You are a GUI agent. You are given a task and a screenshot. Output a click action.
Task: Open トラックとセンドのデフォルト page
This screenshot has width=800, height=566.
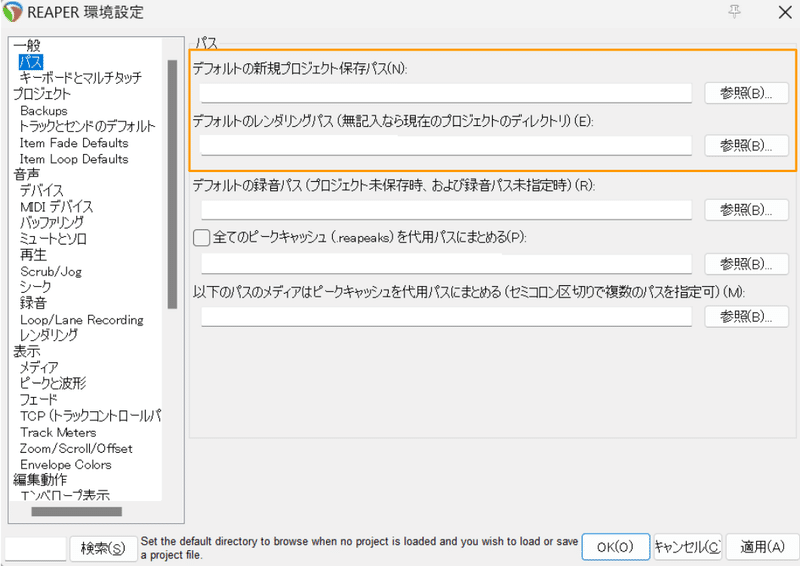[87, 126]
